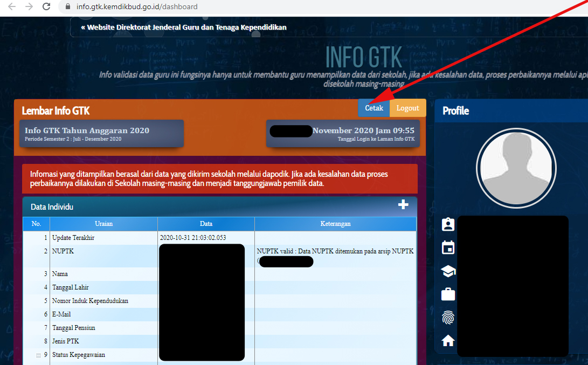Select the ID card icon in the Profile sidebar

pos(448,224)
